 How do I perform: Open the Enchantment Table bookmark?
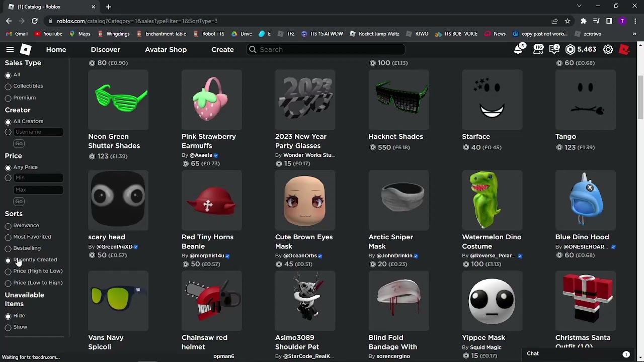[161, 34]
